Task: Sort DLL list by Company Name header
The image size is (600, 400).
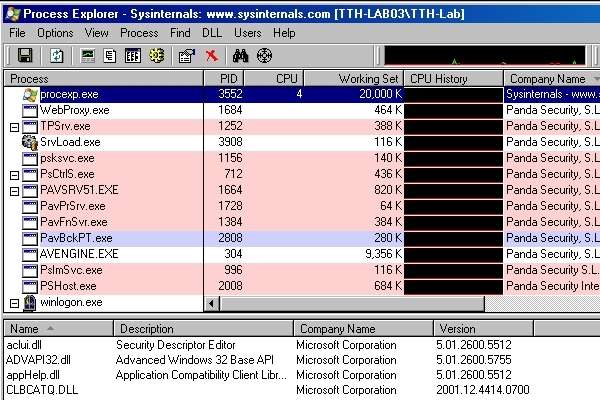Action: click(x=364, y=328)
